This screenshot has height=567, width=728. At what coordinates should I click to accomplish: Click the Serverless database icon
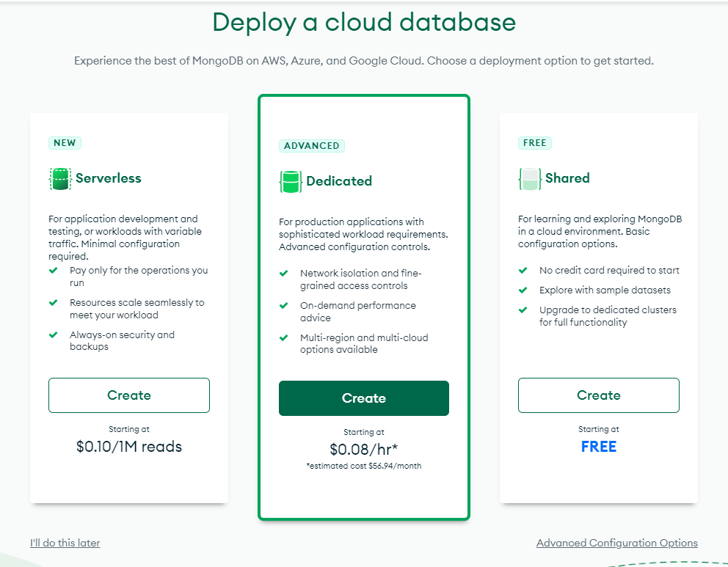point(60,179)
